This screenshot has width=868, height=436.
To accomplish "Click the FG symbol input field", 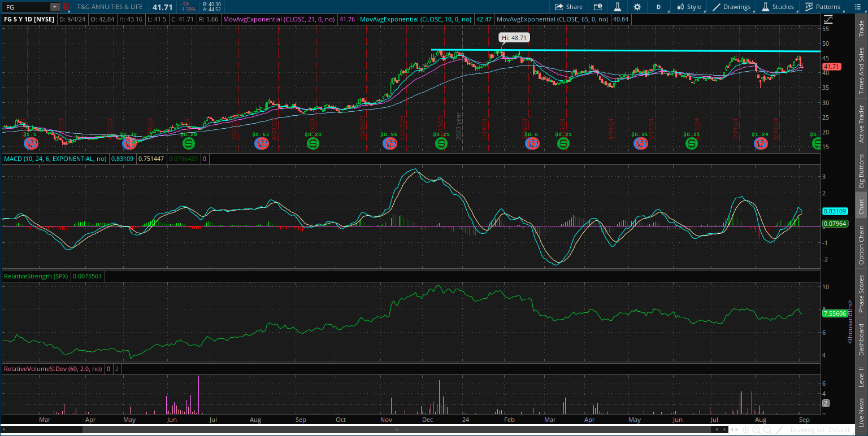I will [26, 7].
